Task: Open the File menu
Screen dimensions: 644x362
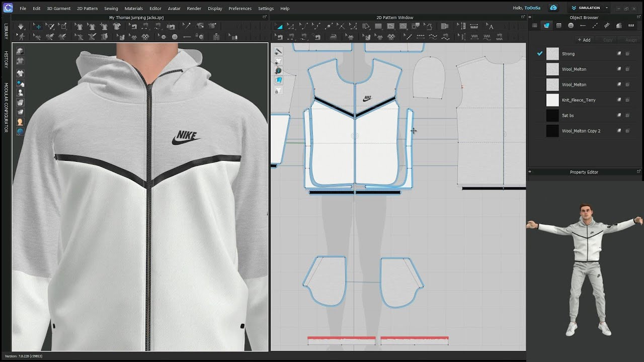Action: click(23, 9)
